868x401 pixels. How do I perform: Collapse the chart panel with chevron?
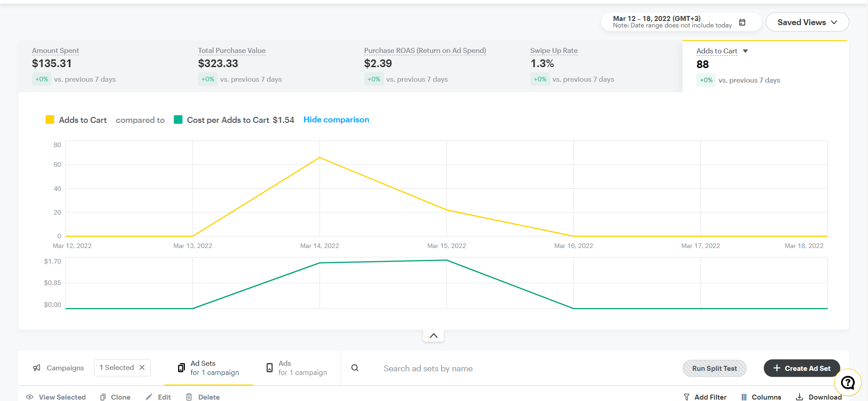tap(433, 336)
